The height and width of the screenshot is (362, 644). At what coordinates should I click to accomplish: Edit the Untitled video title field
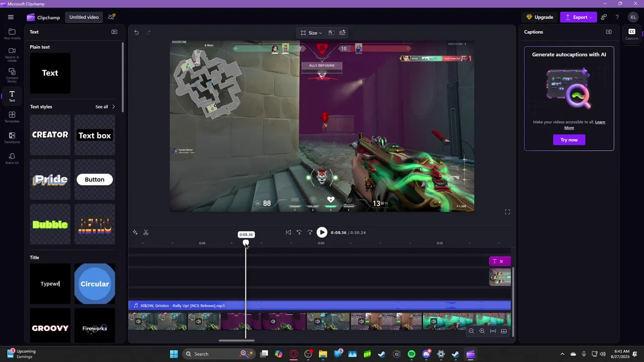tap(84, 17)
